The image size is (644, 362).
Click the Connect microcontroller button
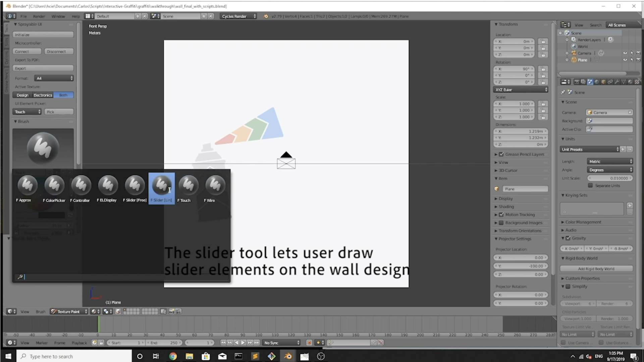[x=27, y=51]
